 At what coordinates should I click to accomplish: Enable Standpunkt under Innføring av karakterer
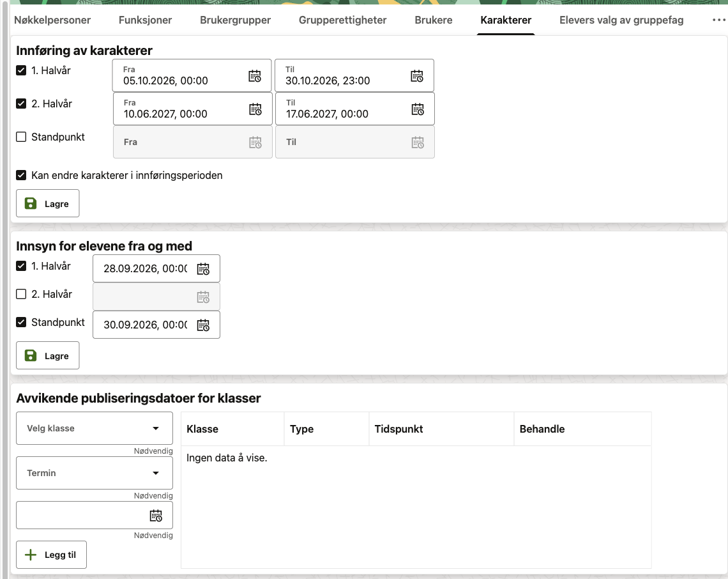(x=21, y=137)
